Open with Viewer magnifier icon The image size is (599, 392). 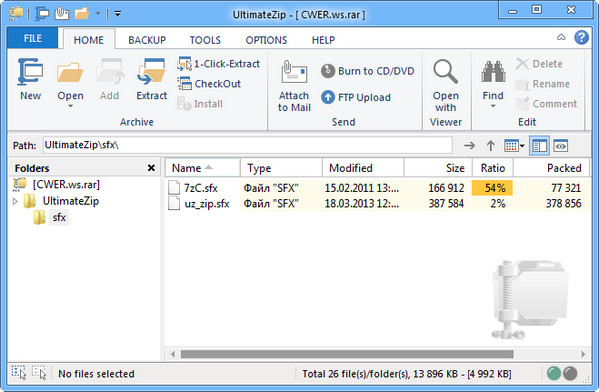click(x=445, y=72)
